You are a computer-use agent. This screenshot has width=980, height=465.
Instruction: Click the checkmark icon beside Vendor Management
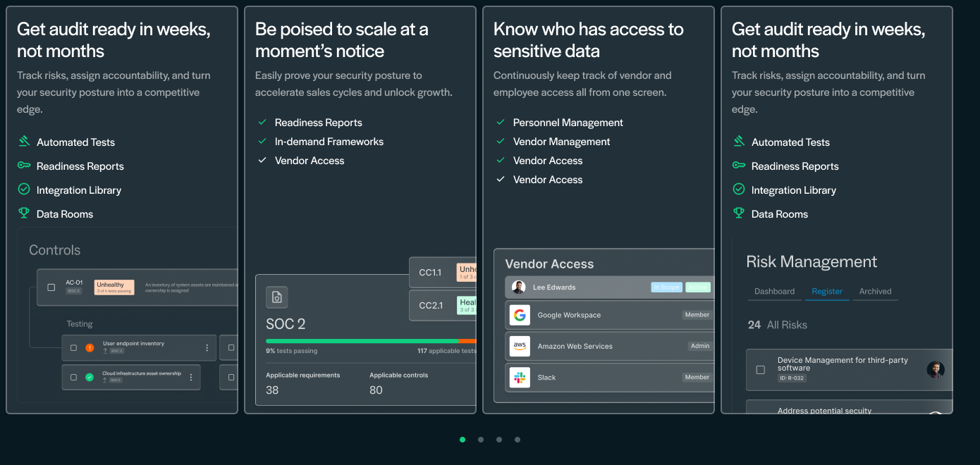(x=501, y=141)
